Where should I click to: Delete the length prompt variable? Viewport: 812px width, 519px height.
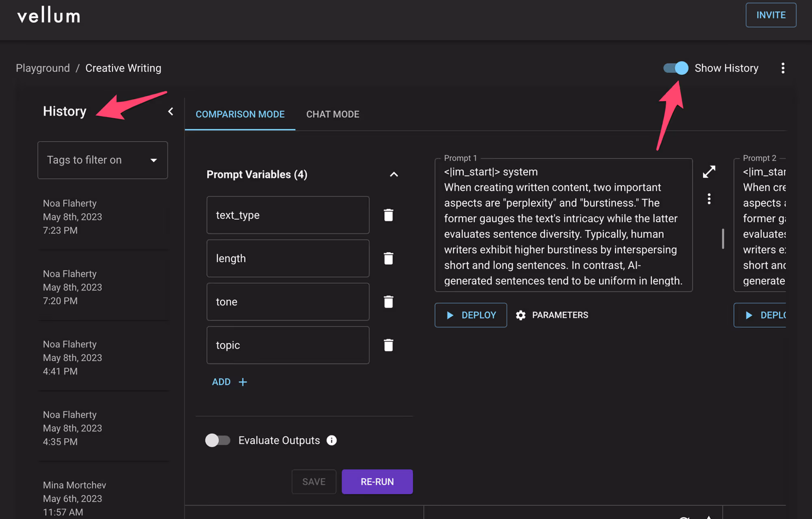pyautogui.click(x=389, y=258)
